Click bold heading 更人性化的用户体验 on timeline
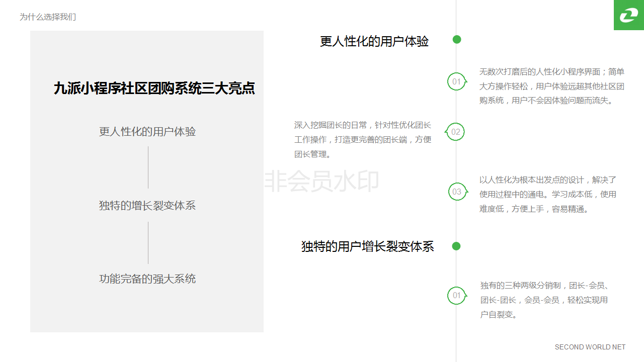Screen dimensions: 644x362 (x=374, y=41)
